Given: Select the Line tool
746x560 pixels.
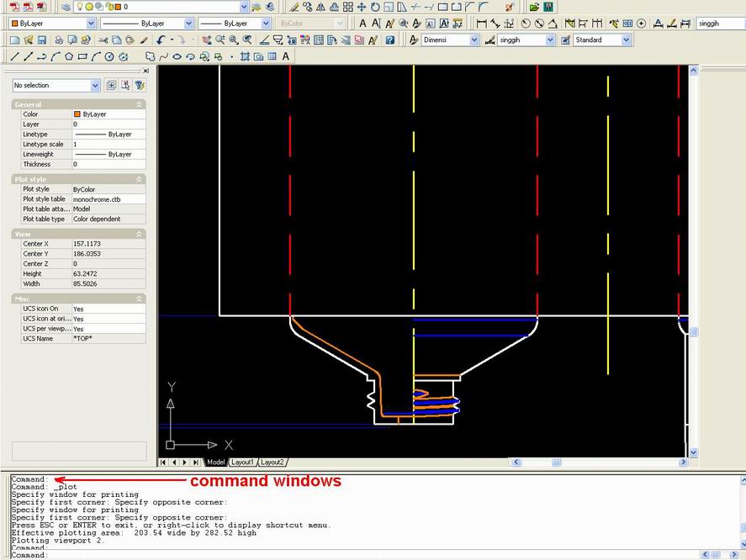Looking at the screenshot, I should click(14, 56).
